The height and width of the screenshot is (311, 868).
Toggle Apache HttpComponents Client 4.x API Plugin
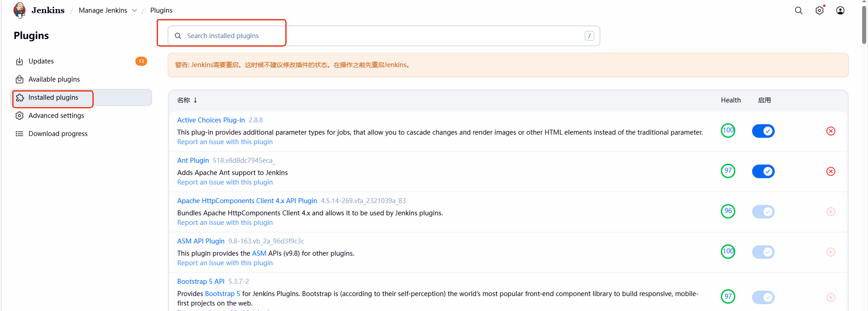(x=763, y=212)
